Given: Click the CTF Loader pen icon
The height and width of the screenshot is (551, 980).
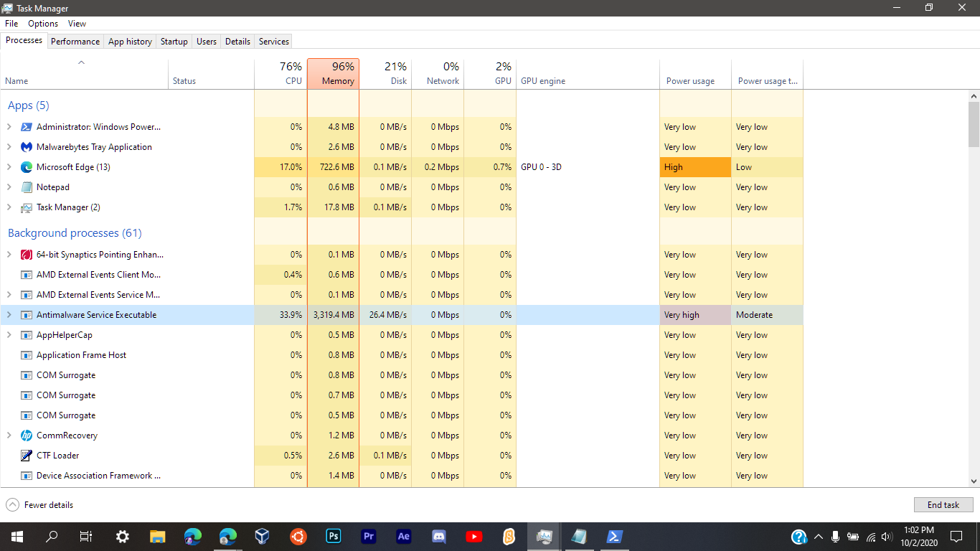Looking at the screenshot, I should (x=27, y=456).
